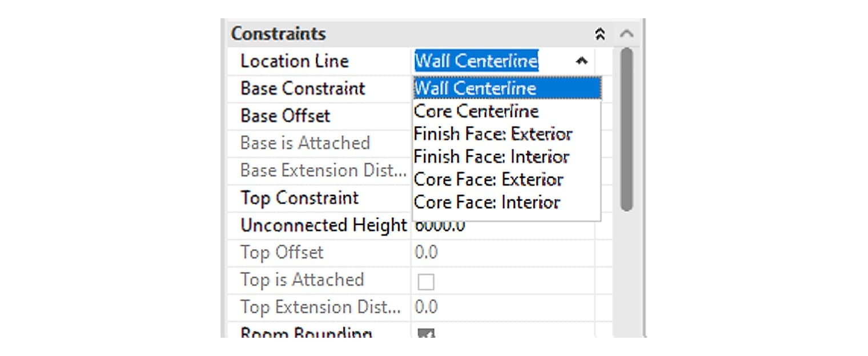This screenshot has height=356, width=868.
Task: Select Core Face: Interior option
Action: pos(507,202)
